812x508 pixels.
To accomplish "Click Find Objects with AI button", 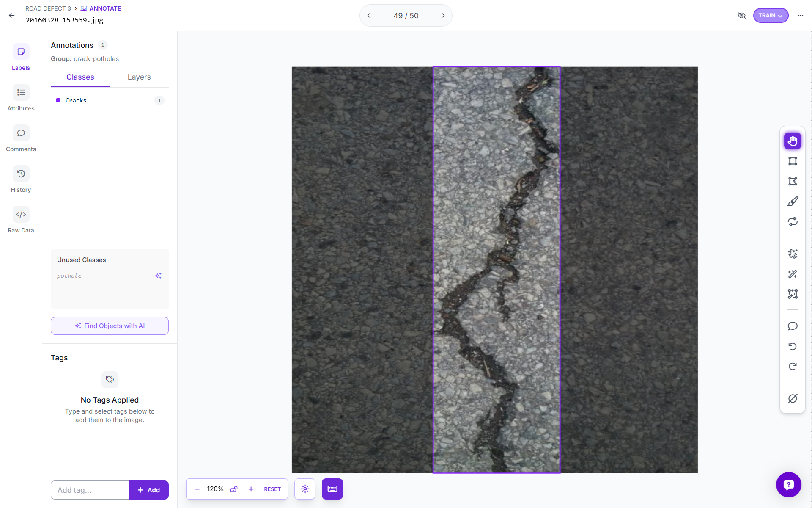I will tap(110, 326).
